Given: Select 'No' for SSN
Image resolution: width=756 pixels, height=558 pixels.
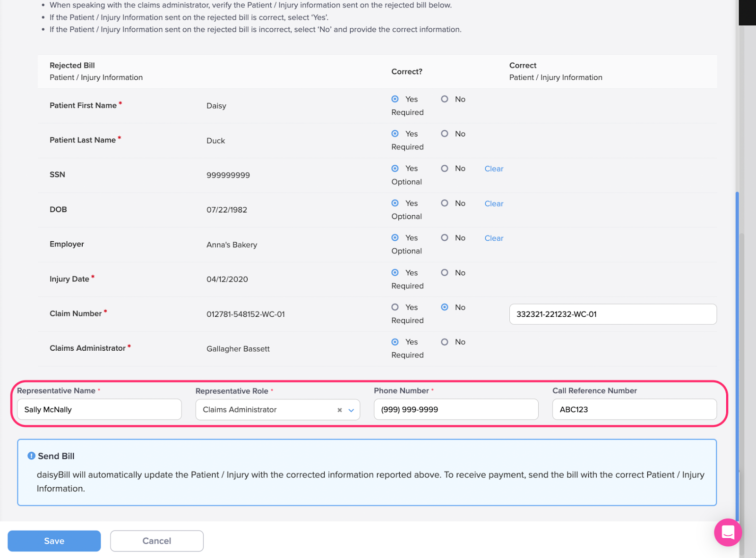Looking at the screenshot, I should coord(445,169).
